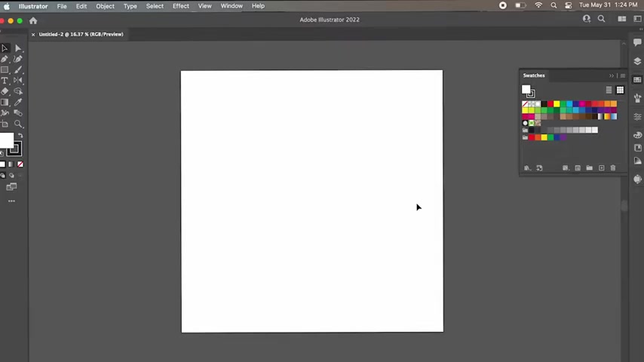The image size is (644, 362).
Task: Open the File menu
Action: click(62, 6)
